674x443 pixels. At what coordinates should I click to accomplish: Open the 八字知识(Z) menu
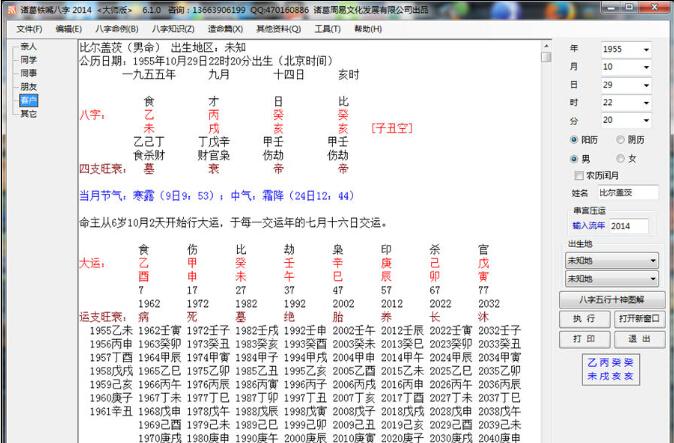(173, 29)
